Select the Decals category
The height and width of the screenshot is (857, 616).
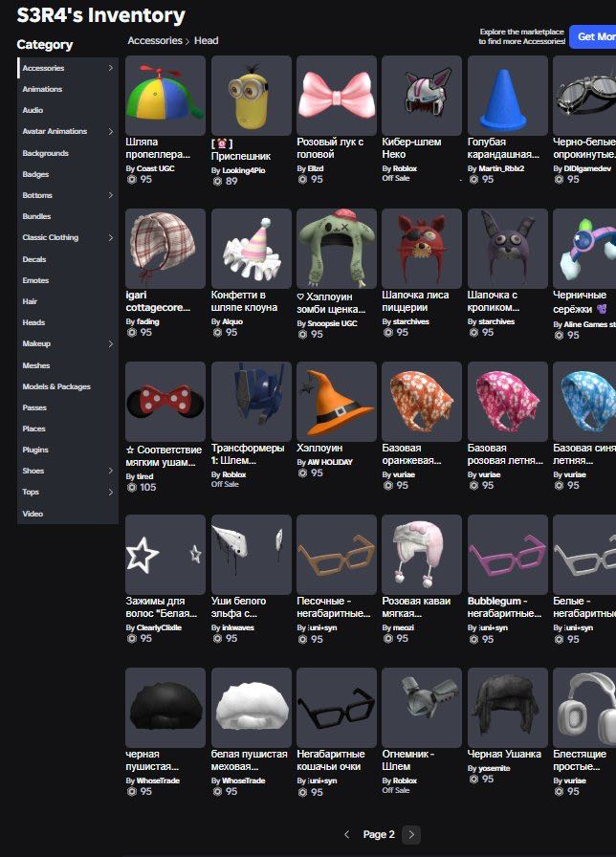(33, 259)
